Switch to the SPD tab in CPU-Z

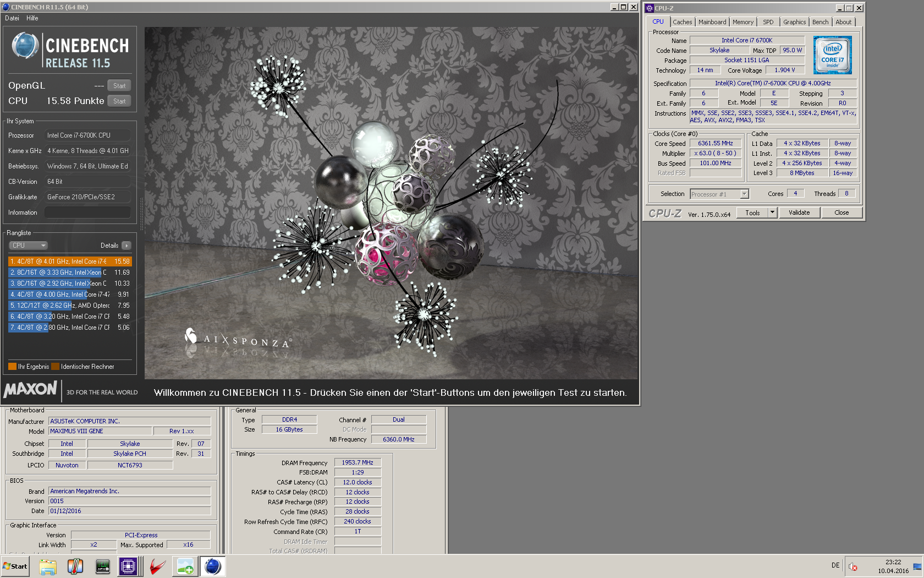[x=768, y=22]
